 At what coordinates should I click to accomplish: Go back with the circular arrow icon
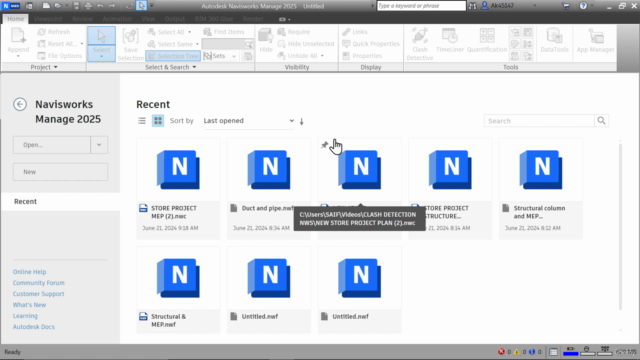(x=20, y=104)
